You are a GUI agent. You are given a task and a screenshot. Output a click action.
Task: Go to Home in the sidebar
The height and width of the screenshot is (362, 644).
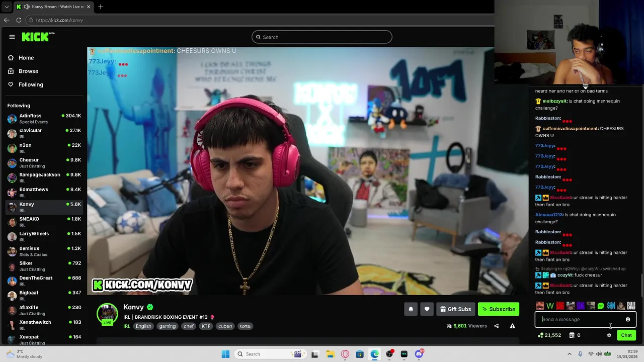click(x=21, y=58)
